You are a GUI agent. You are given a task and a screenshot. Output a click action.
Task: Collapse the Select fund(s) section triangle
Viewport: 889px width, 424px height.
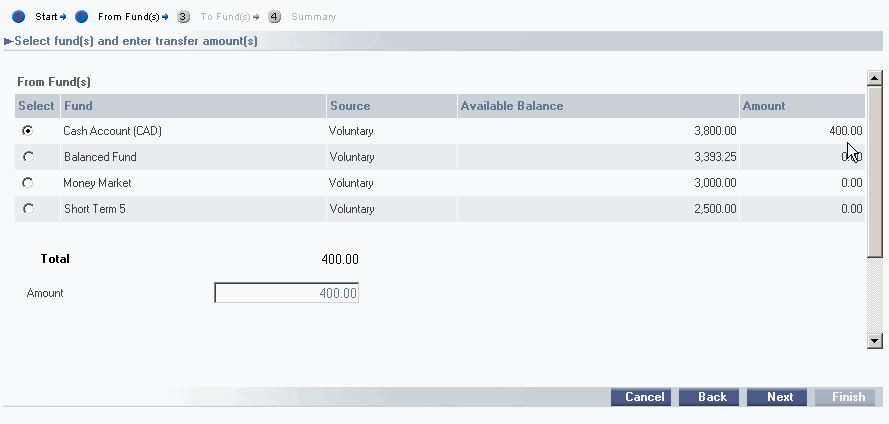tap(8, 41)
